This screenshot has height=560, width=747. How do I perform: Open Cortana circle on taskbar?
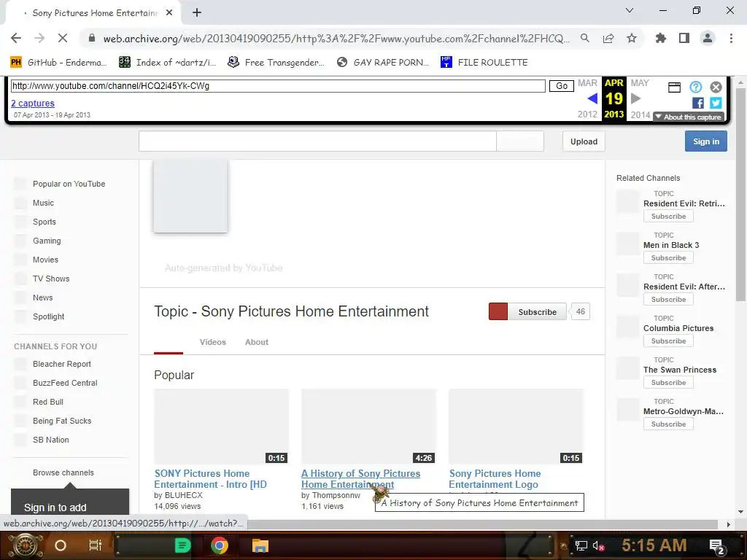point(61,545)
